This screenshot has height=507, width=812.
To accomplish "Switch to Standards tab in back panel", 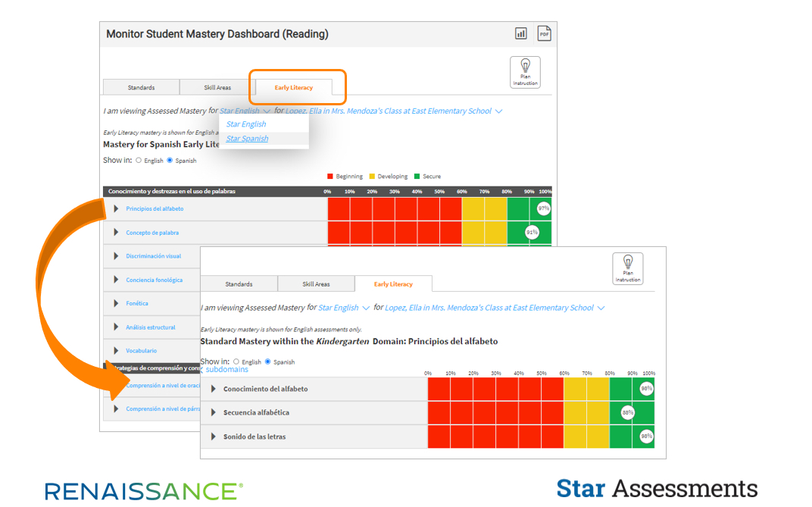I will pos(142,87).
